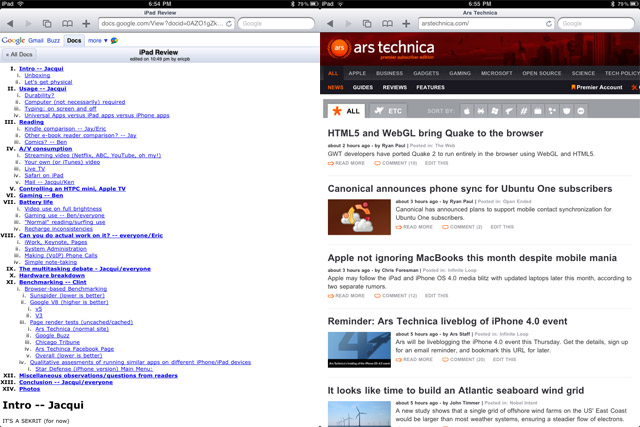Open 'Canonical announces phone sync' headline
Viewport: 640px width, 427px height.
point(470,189)
